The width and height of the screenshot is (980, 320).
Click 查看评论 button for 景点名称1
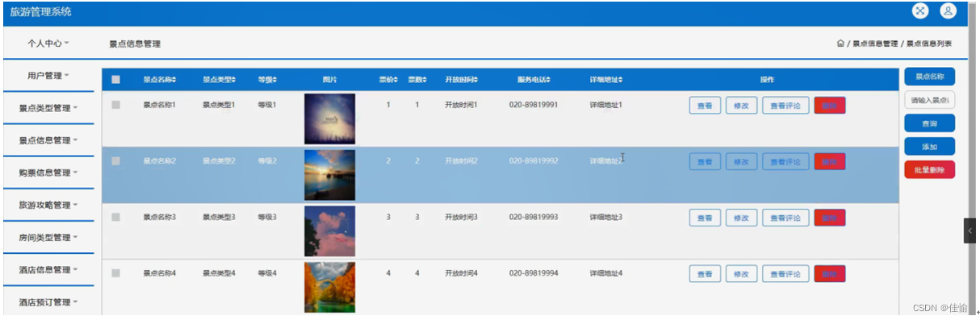(x=785, y=106)
